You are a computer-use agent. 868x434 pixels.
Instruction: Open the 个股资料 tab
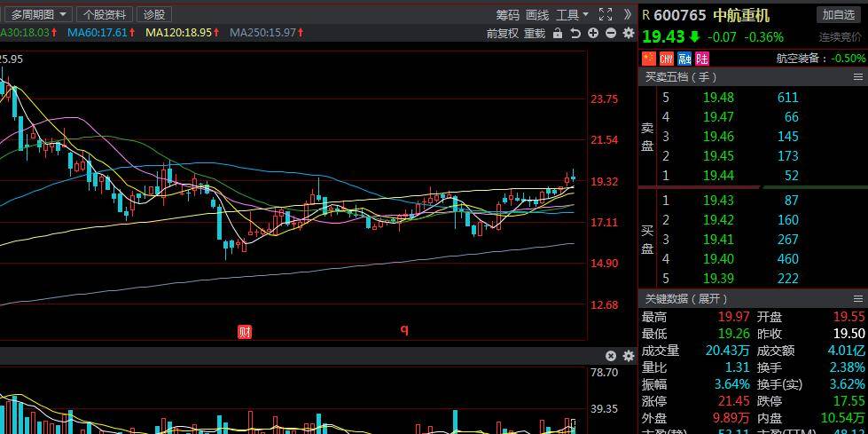coord(105,14)
